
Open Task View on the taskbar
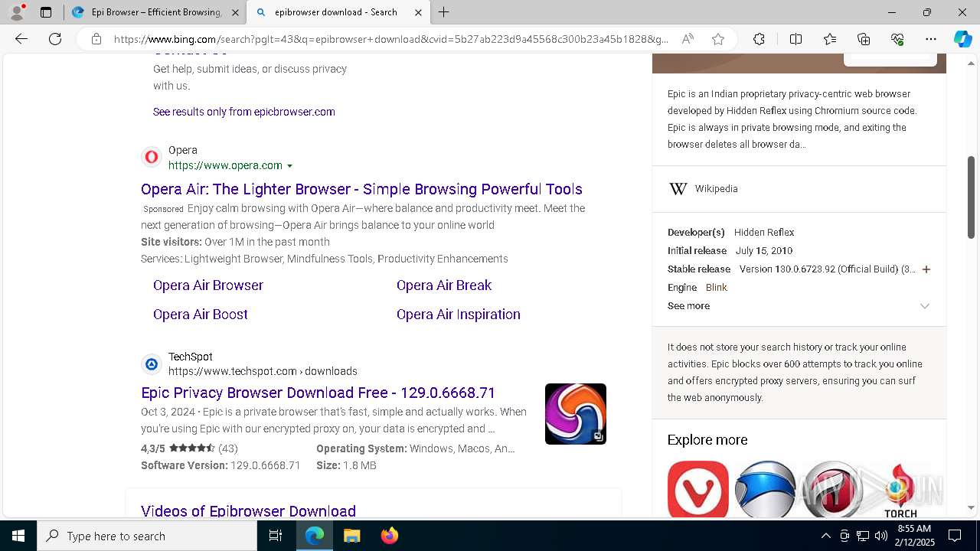pos(276,536)
